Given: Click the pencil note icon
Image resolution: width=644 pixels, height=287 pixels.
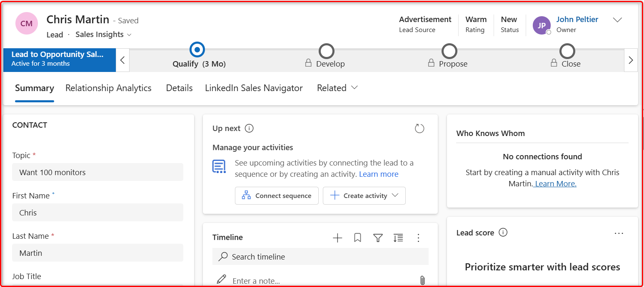Looking at the screenshot, I should click(221, 279).
